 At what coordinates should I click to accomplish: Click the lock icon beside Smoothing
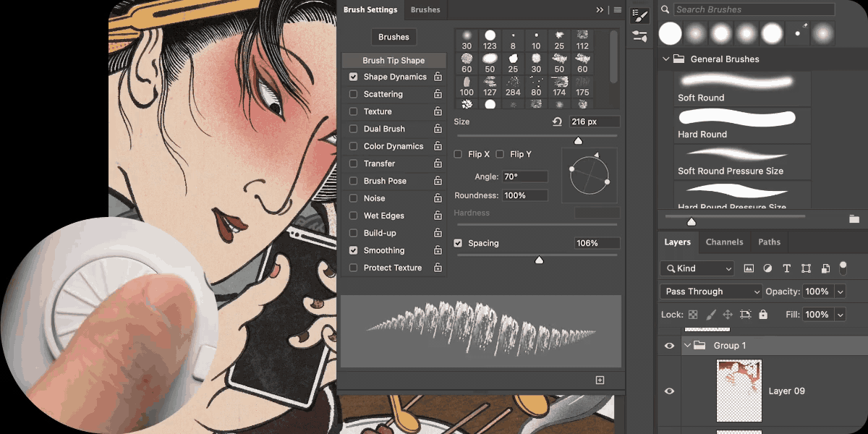[438, 250]
